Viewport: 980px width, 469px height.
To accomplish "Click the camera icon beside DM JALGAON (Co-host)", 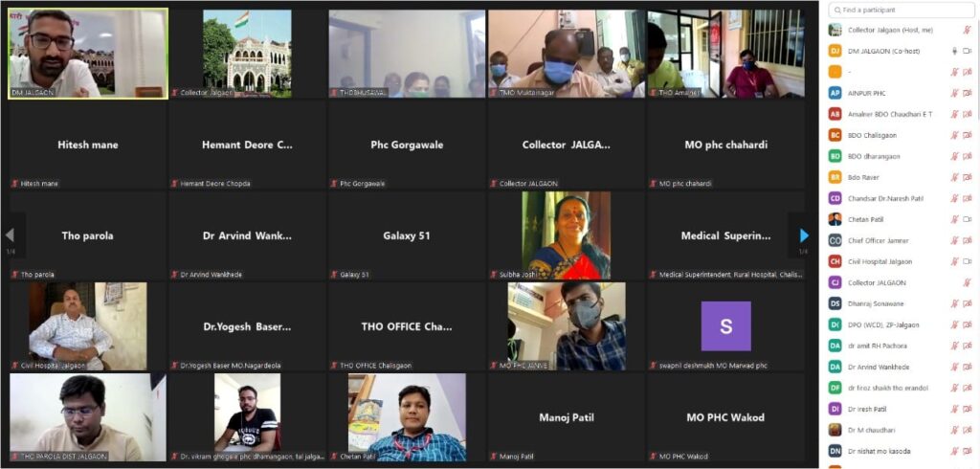I will 967,52.
